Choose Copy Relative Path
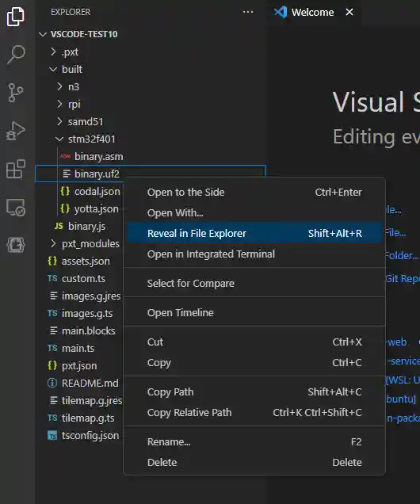The image size is (420, 504). click(x=254, y=413)
